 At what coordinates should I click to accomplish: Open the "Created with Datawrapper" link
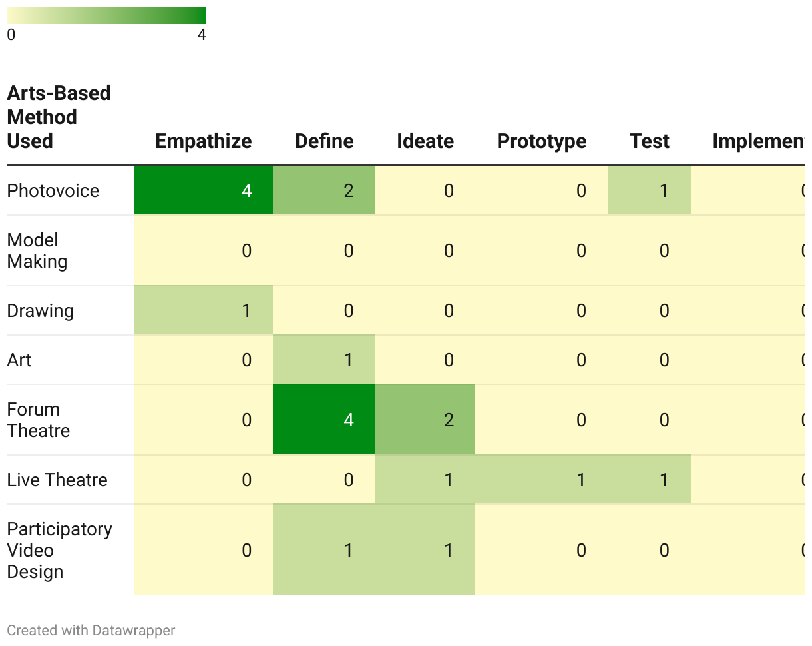(x=91, y=630)
